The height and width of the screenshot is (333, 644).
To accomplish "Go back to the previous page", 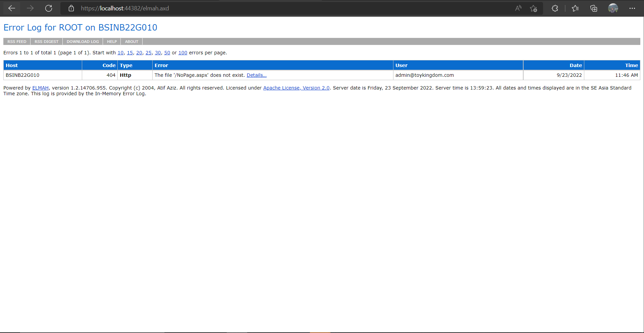I will click(12, 8).
